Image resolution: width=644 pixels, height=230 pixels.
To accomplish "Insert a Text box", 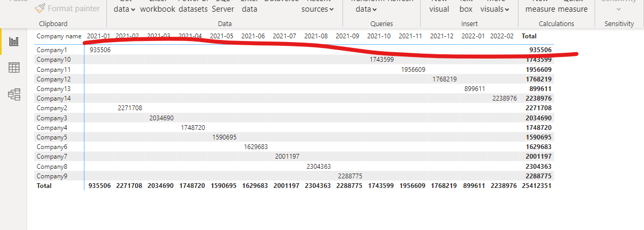I will [x=466, y=6].
